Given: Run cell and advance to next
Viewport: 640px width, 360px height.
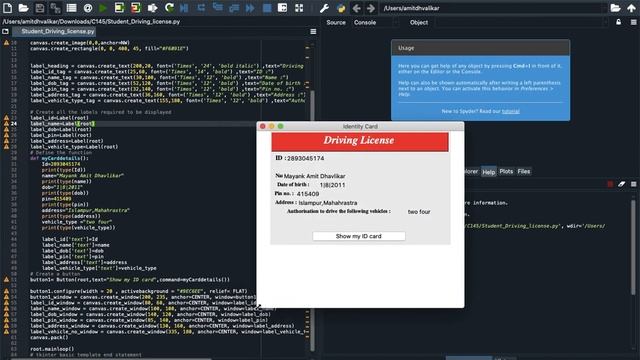Looking at the screenshot, I should coord(136,8).
